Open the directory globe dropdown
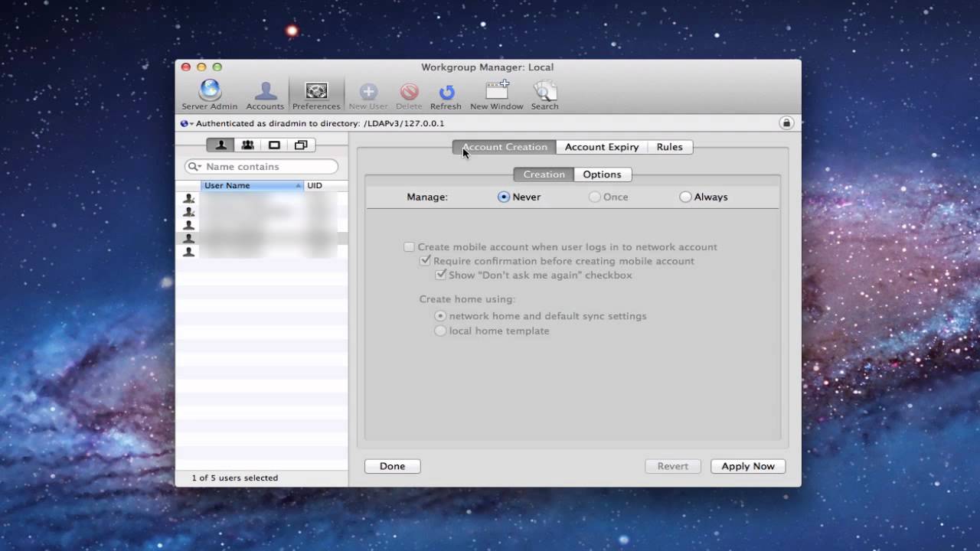This screenshot has width=980, height=551. click(187, 123)
